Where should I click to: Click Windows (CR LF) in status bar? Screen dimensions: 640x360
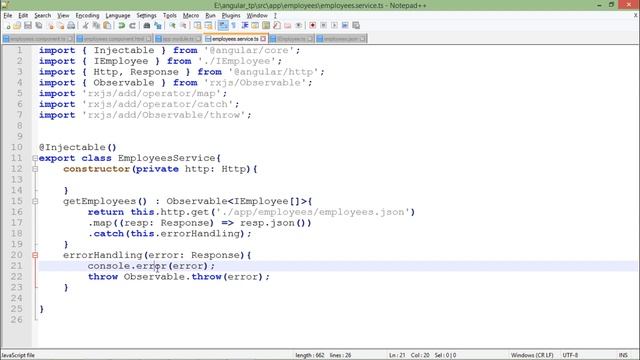[x=532, y=355]
